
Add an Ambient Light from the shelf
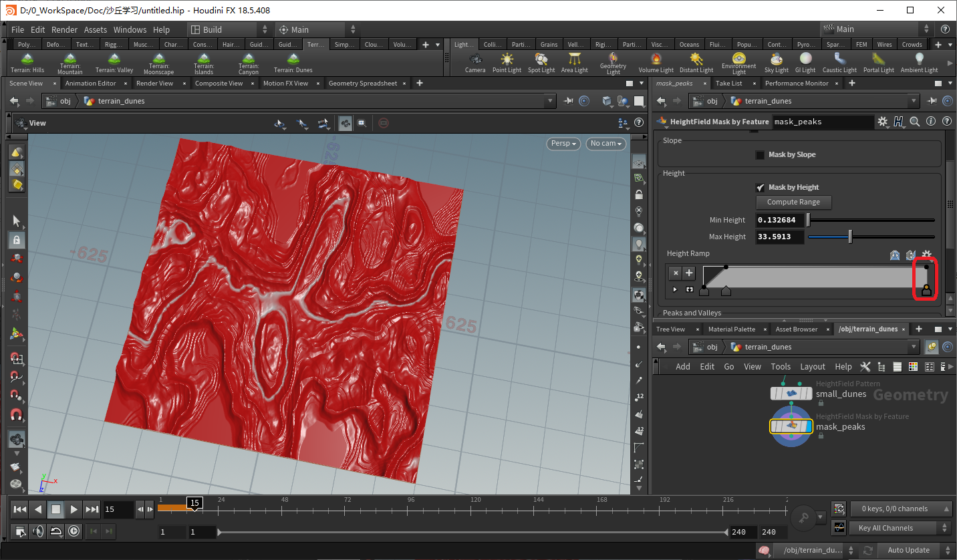919,63
